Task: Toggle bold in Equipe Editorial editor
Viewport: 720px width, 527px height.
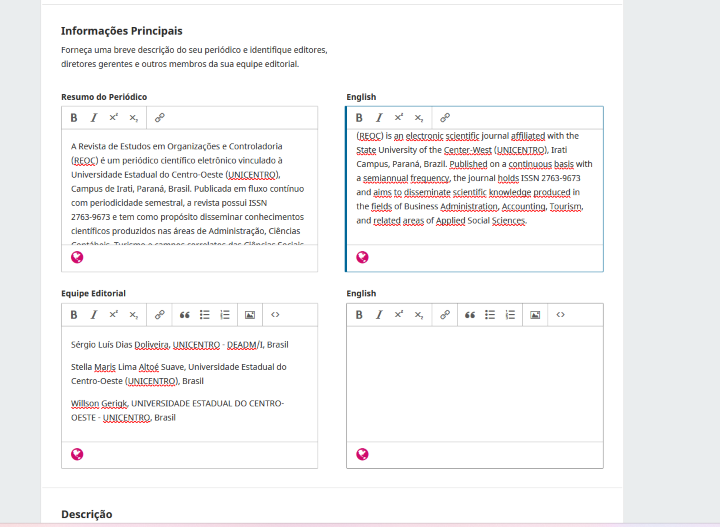Action: click(74, 315)
